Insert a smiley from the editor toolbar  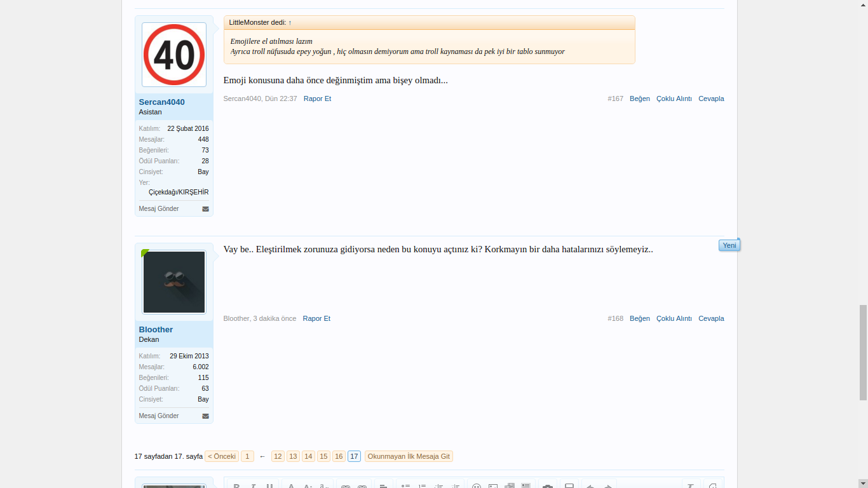coord(477,486)
